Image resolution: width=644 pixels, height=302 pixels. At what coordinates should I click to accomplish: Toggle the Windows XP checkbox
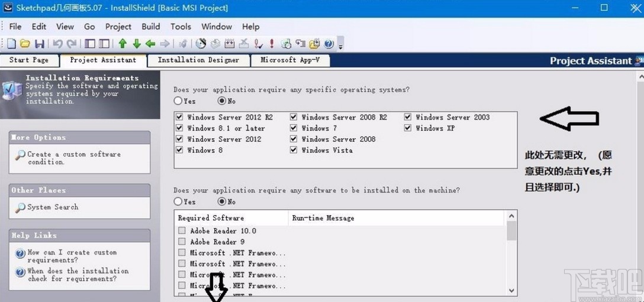[407, 128]
